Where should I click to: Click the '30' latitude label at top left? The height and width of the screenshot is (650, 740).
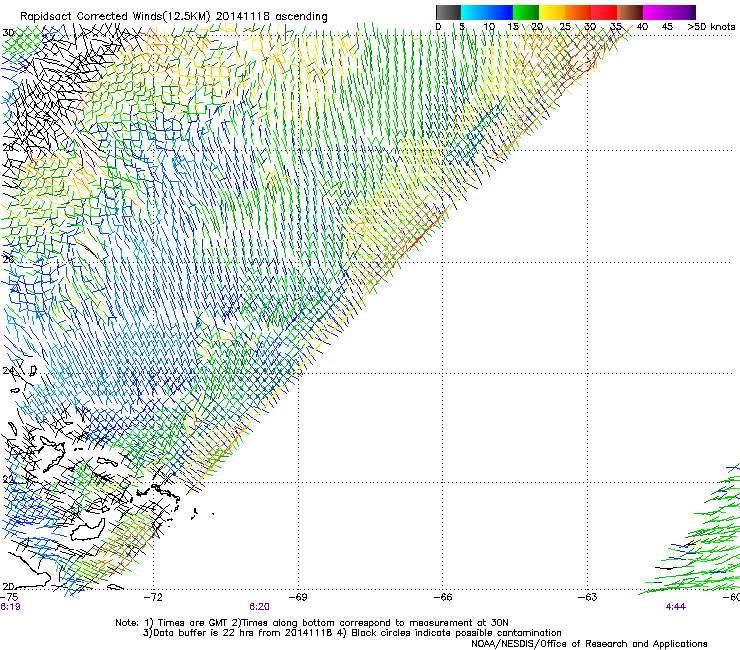coord(8,33)
